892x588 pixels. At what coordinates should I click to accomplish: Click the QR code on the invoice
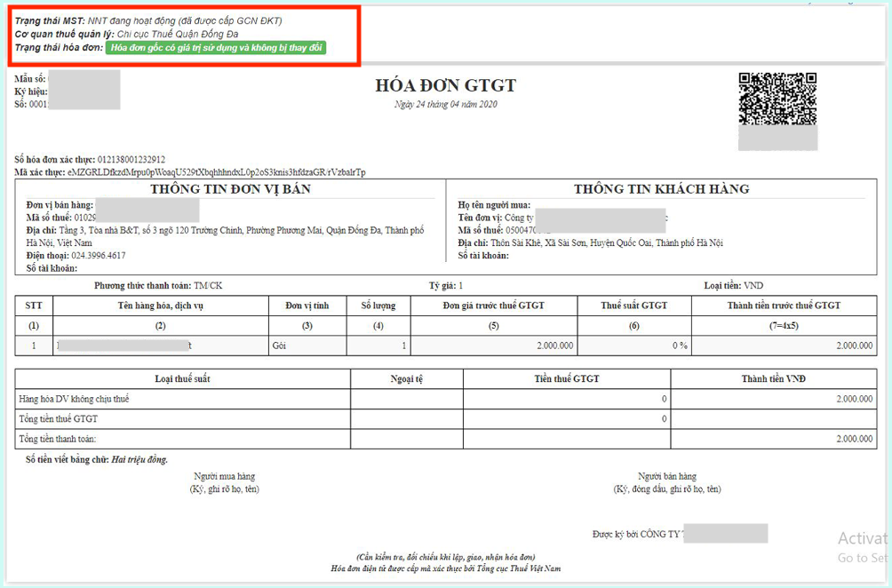pos(777,99)
